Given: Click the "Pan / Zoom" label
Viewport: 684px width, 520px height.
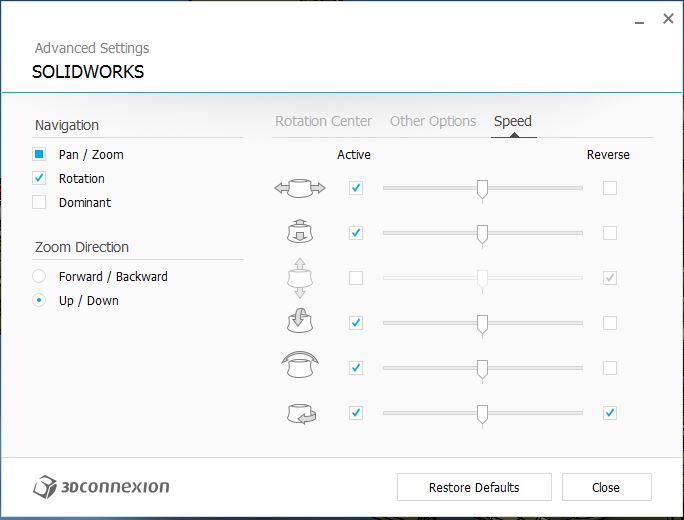Looking at the screenshot, I should [91, 155].
